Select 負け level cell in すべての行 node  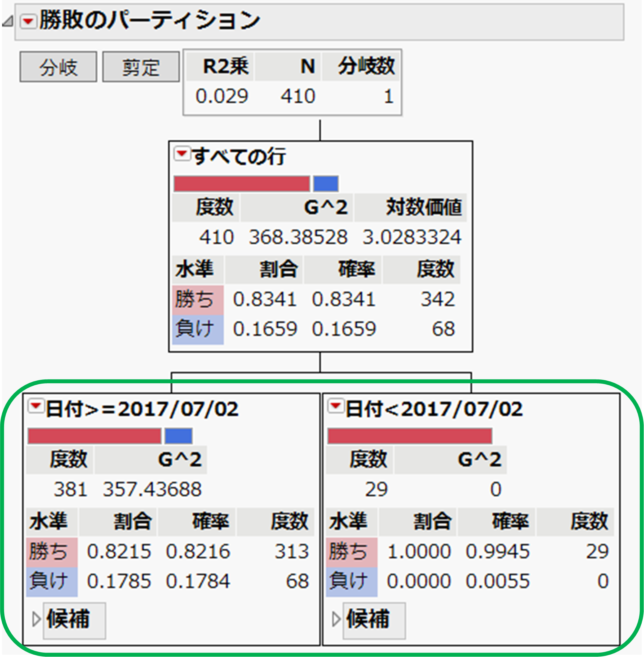(x=198, y=329)
